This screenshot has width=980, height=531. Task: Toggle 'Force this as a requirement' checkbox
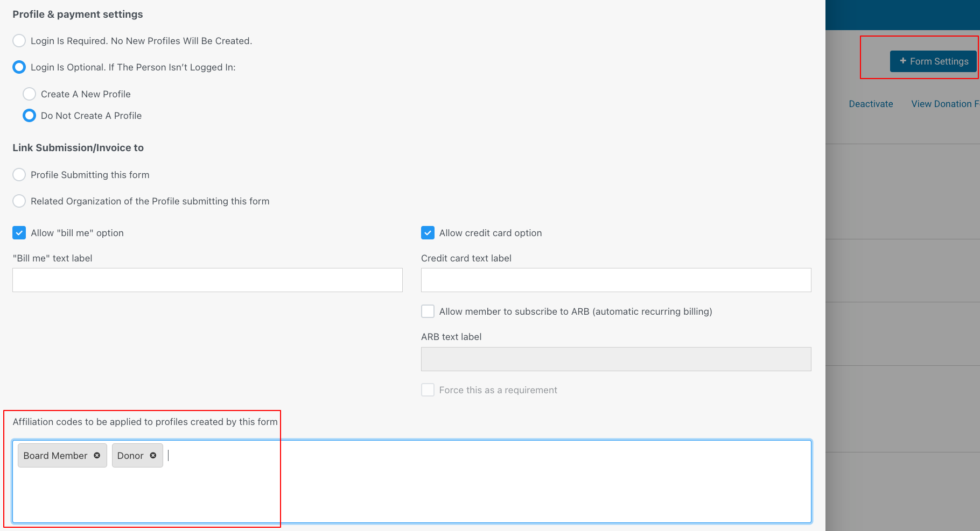click(428, 390)
